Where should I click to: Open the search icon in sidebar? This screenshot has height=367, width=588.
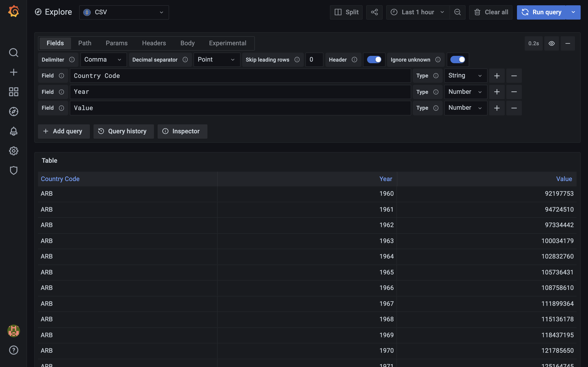14,52
